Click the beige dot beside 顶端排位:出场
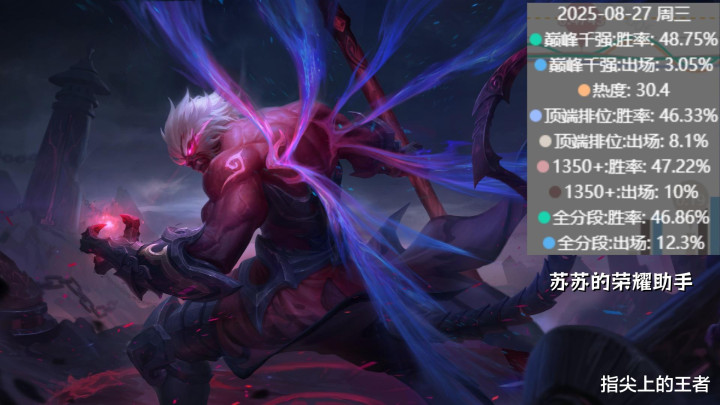The width and height of the screenshot is (720, 405). (x=545, y=141)
